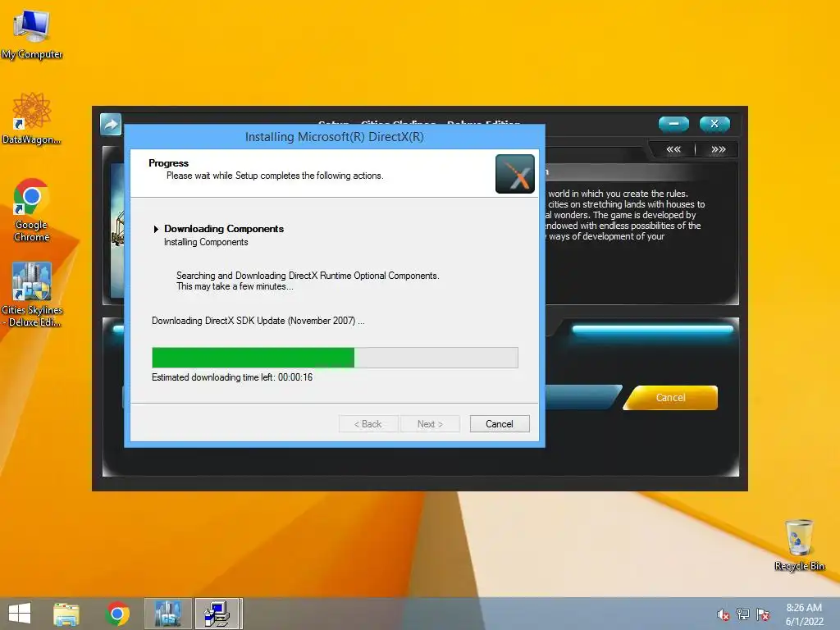The width and height of the screenshot is (840, 630).
Task: Open Cities Skylines Deluxe Edition desktop shortcut
Action: tap(32, 294)
